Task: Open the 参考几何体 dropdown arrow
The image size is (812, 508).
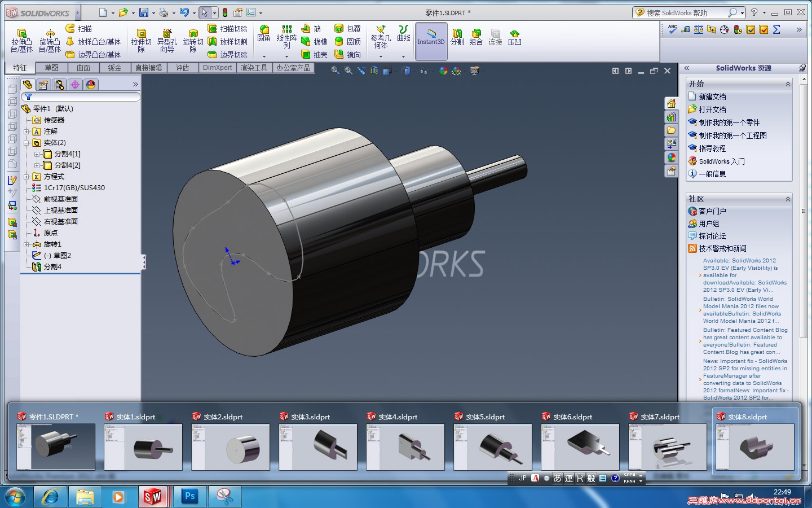Action: [381, 56]
